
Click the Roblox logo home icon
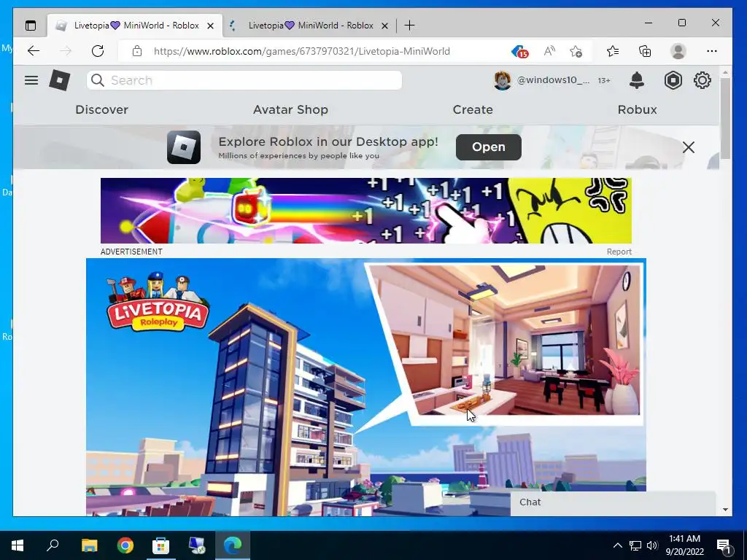coord(60,80)
